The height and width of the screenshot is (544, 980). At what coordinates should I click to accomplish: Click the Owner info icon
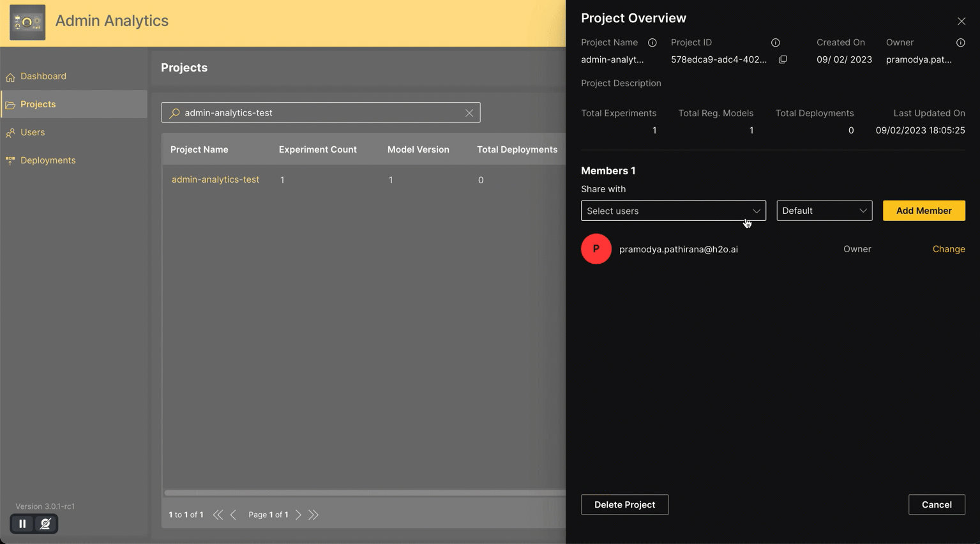[960, 43]
